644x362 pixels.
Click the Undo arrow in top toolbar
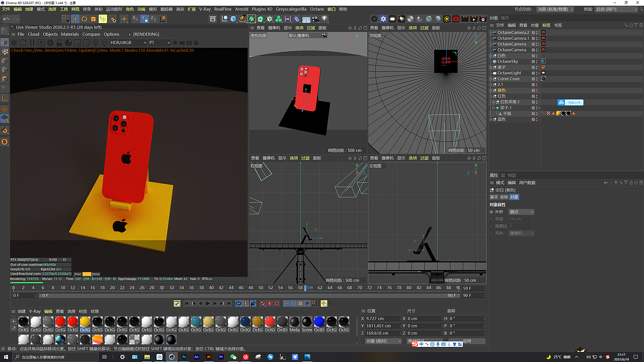[7, 19]
